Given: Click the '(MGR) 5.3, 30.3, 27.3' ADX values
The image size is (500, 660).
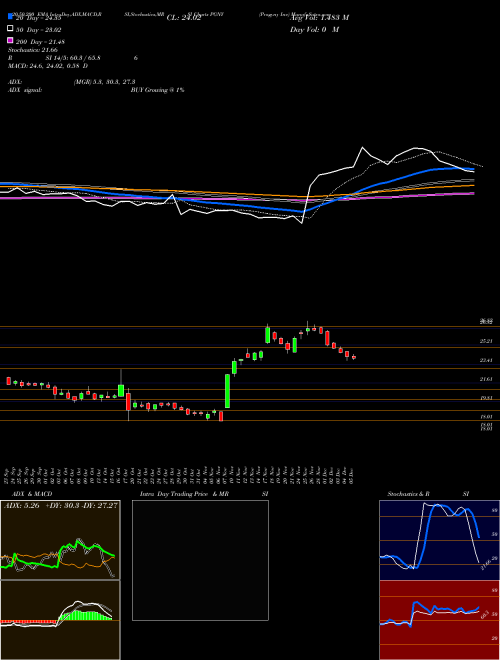Looking at the screenshot, I should click(x=104, y=82).
